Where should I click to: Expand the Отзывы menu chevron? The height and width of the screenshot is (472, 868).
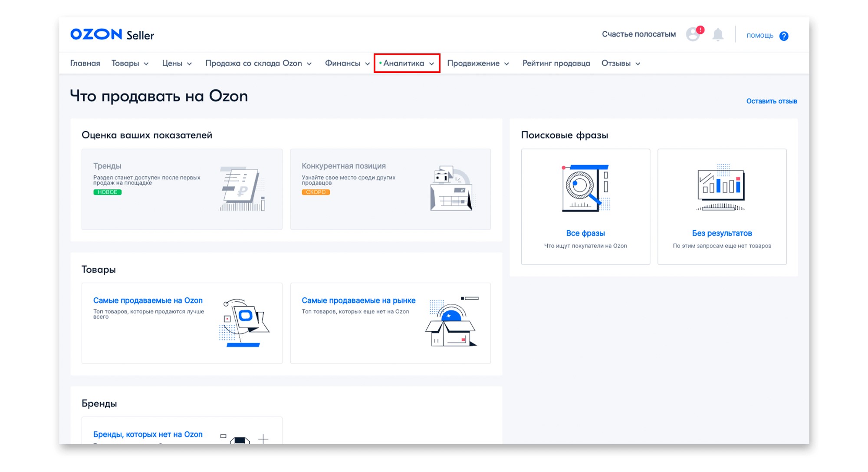(638, 64)
